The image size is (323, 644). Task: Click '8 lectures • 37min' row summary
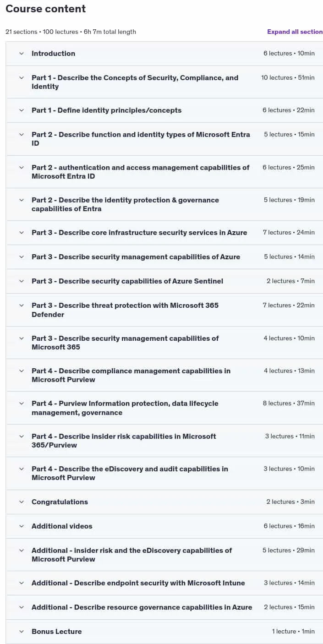click(x=289, y=404)
